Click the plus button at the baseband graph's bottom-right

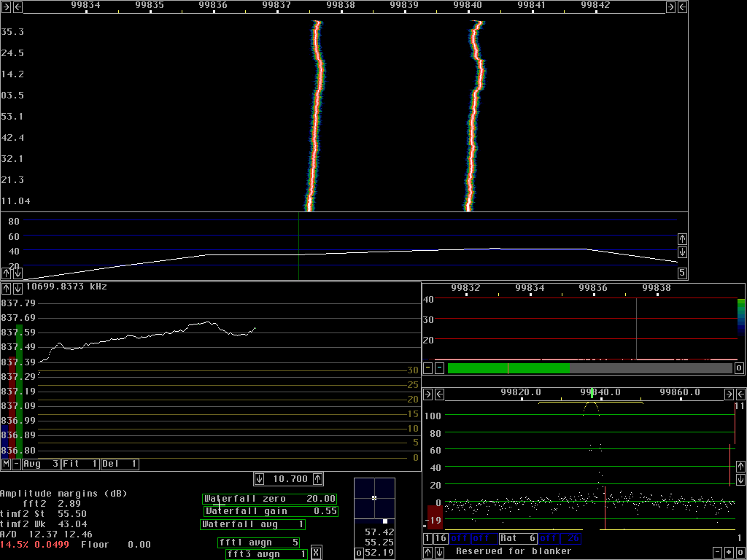coord(729,553)
